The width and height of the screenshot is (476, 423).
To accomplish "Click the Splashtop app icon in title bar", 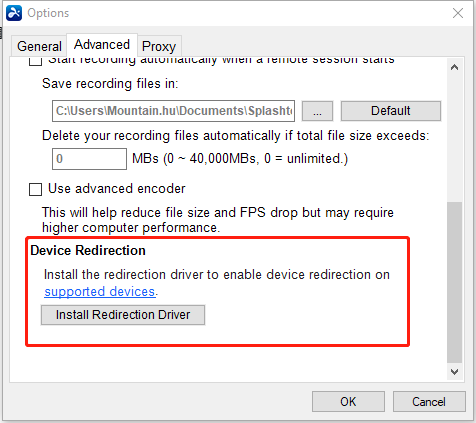I will 14,13.
